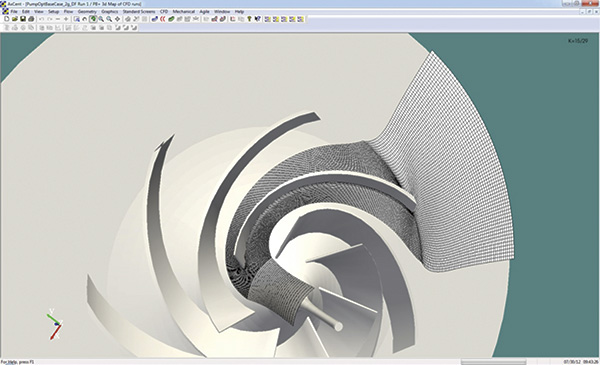Open the Agile menu
The image size is (600, 365).
pyautogui.click(x=204, y=11)
